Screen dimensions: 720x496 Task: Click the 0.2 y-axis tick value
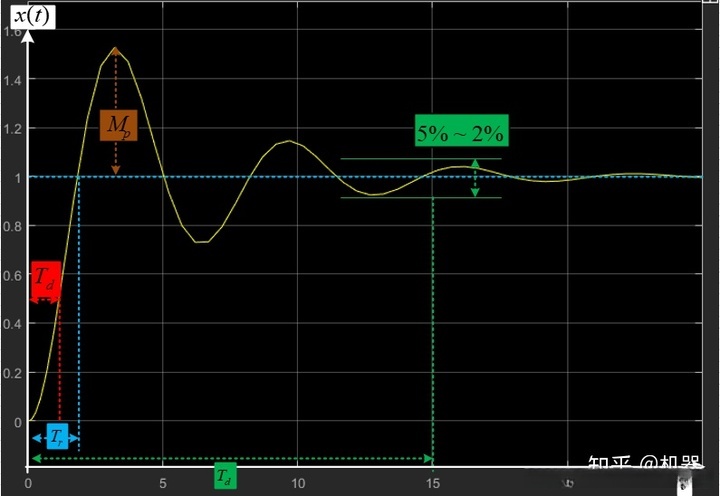tap(12, 373)
